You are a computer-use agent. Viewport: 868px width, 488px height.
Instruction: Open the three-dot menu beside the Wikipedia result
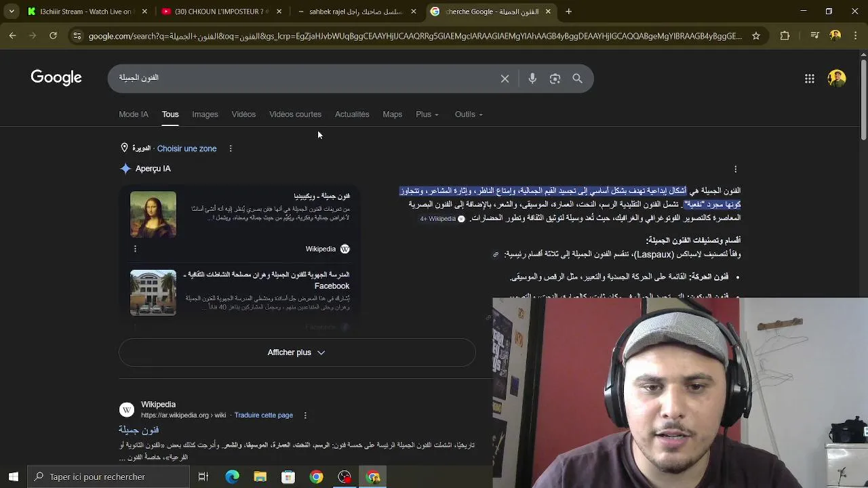pos(304,415)
